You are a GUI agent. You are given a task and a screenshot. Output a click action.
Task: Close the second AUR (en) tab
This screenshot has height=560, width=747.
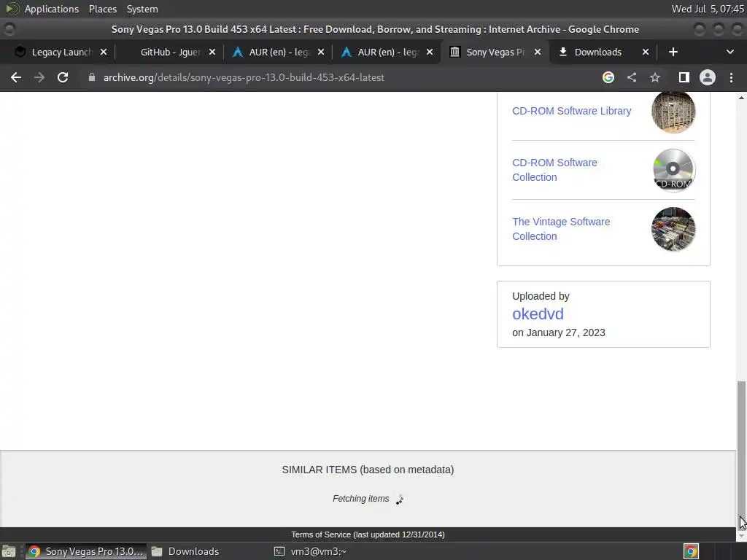[x=429, y=52]
